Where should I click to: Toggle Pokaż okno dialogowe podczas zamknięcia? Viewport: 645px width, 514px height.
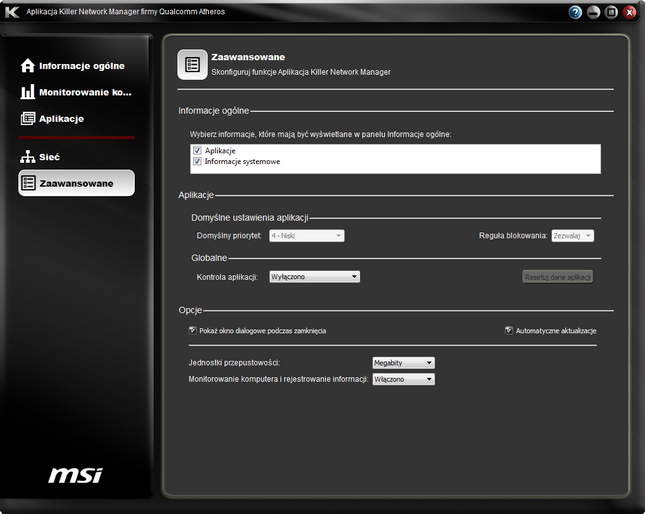tap(192, 329)
